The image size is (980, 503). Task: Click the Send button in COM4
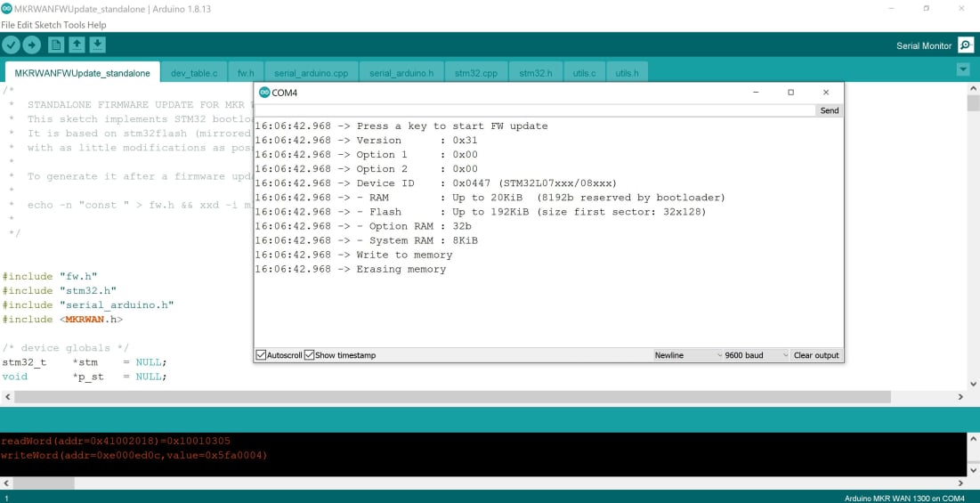click(x=829, y=110)
